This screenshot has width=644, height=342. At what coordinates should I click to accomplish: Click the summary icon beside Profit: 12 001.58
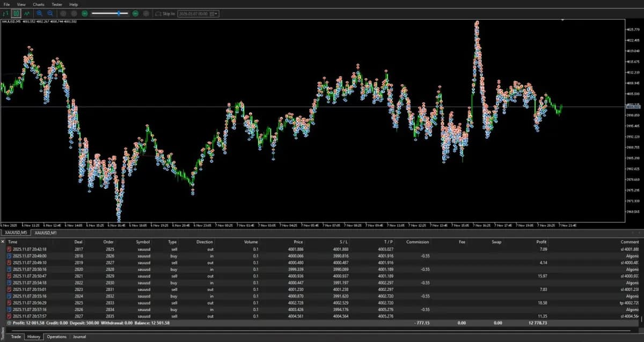click(9, 323)
